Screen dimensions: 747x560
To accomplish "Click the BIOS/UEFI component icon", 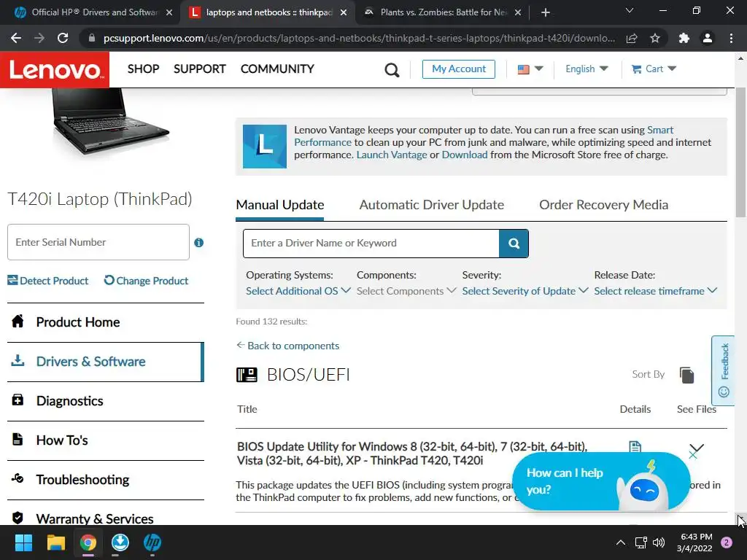I will click(x=247, y=375).
